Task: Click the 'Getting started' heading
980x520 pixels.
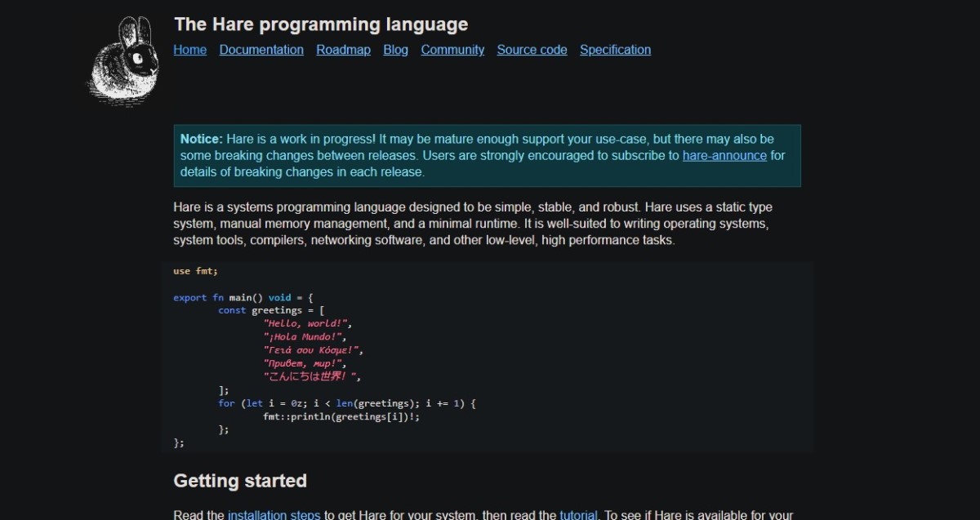Action: click(240, 481)
